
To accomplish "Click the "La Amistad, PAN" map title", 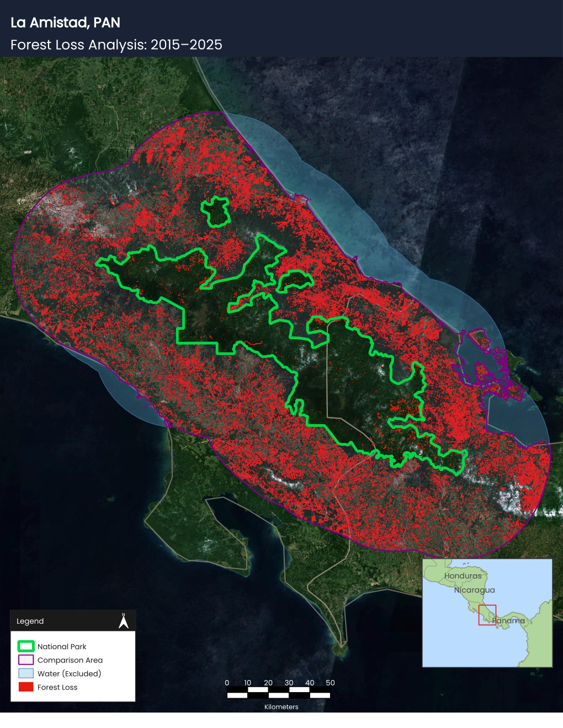I will [x=65, y=23].
